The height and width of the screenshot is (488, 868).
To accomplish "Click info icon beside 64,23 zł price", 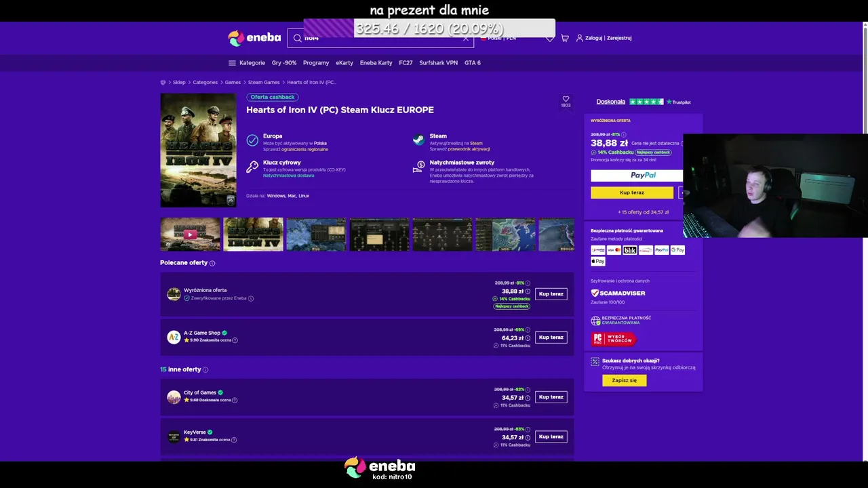I will (528, 338).
